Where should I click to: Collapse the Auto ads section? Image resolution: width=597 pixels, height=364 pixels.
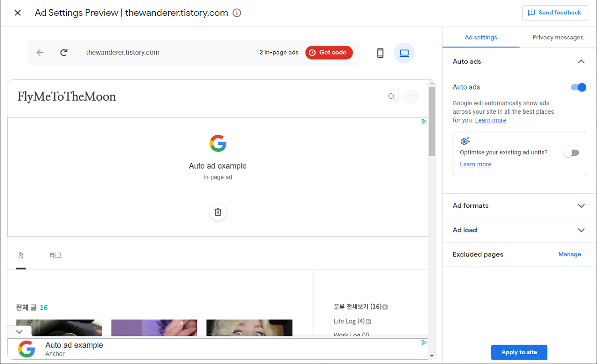click(x=581, y=62)
